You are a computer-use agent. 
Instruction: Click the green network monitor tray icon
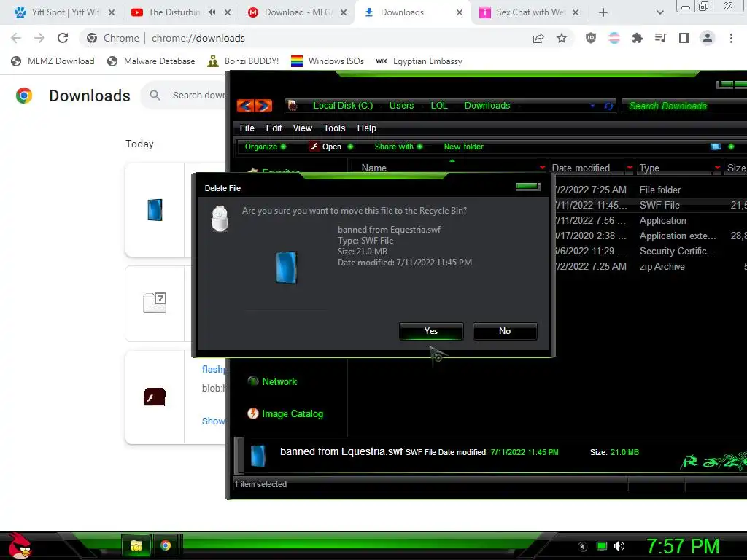[602, 546]
